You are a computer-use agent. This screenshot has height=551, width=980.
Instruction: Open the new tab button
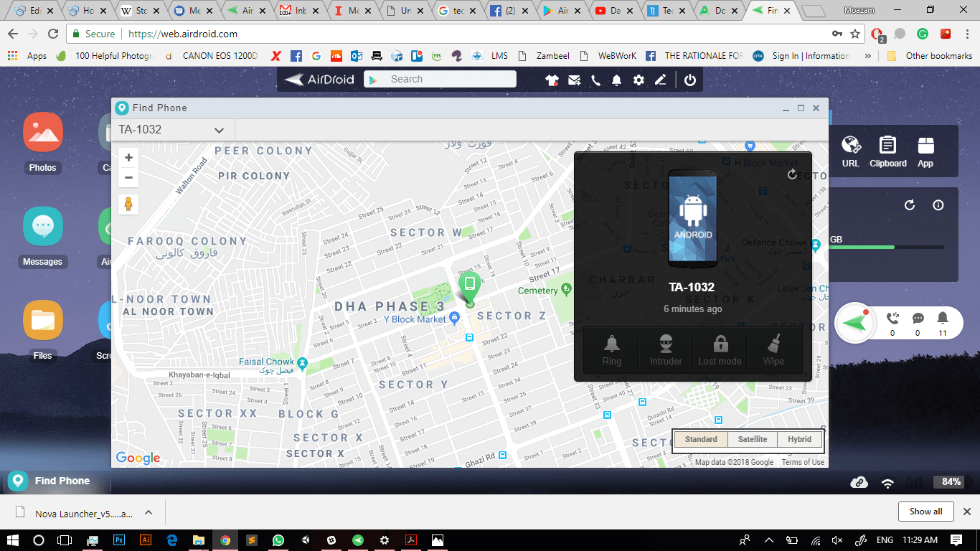coord(812,11)
